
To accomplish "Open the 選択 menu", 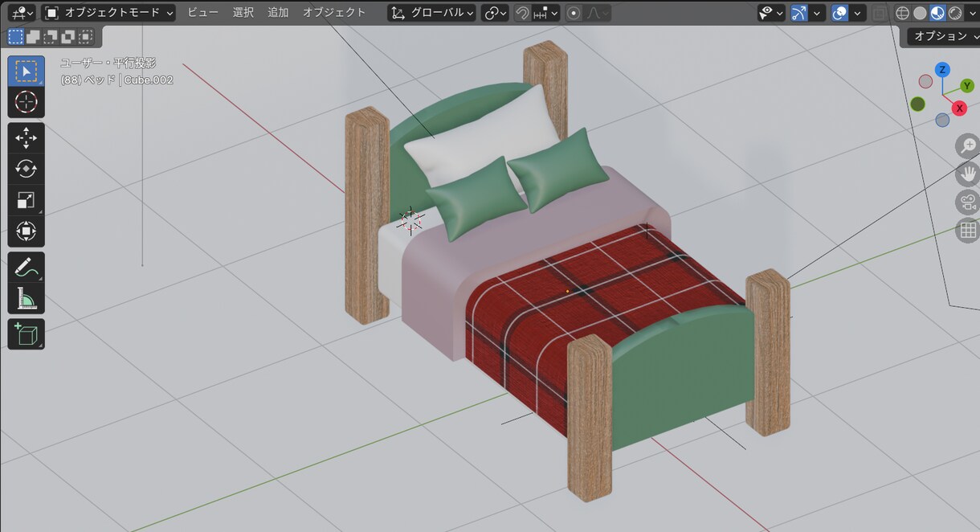I will pos(243,13).
